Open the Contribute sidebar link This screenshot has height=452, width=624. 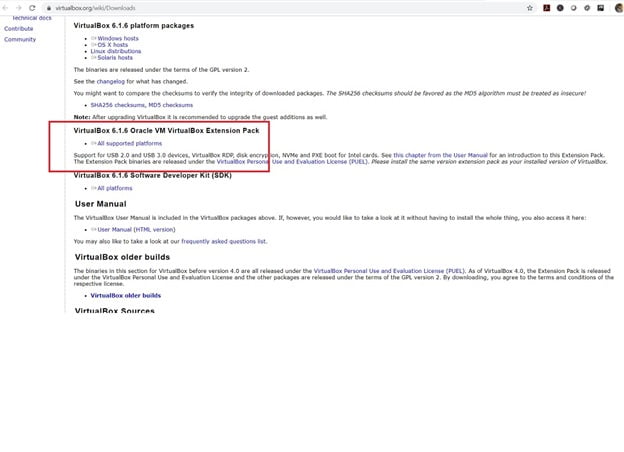pyautogui.click(x=19, y=29)
